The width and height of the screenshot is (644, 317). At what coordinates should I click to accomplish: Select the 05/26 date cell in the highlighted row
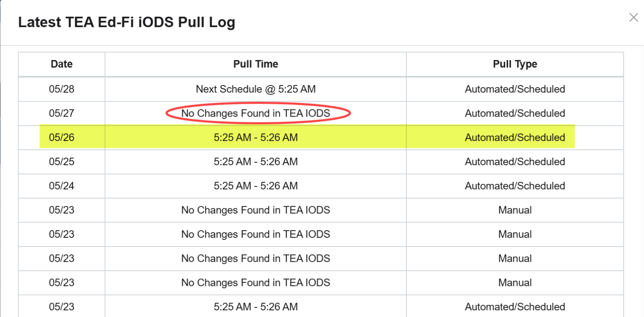pos(61,137)
